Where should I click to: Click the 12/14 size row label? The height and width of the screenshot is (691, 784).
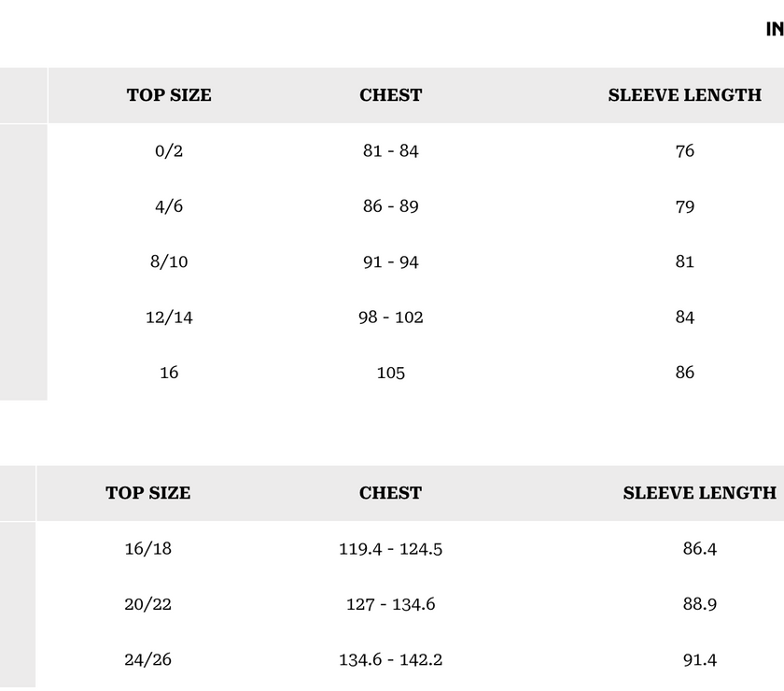(169, 317)
